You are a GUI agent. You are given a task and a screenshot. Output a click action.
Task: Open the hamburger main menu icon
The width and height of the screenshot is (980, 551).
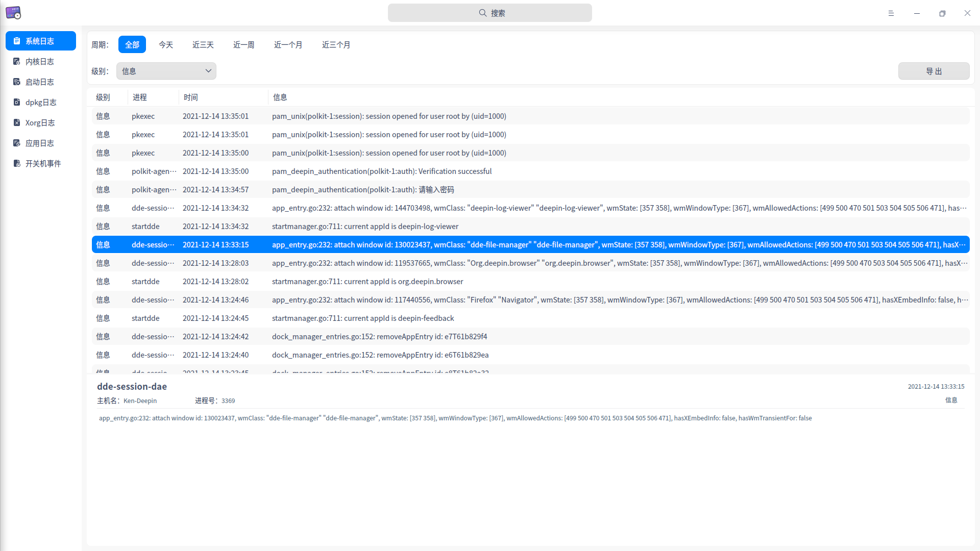click(x=891, y=13)
